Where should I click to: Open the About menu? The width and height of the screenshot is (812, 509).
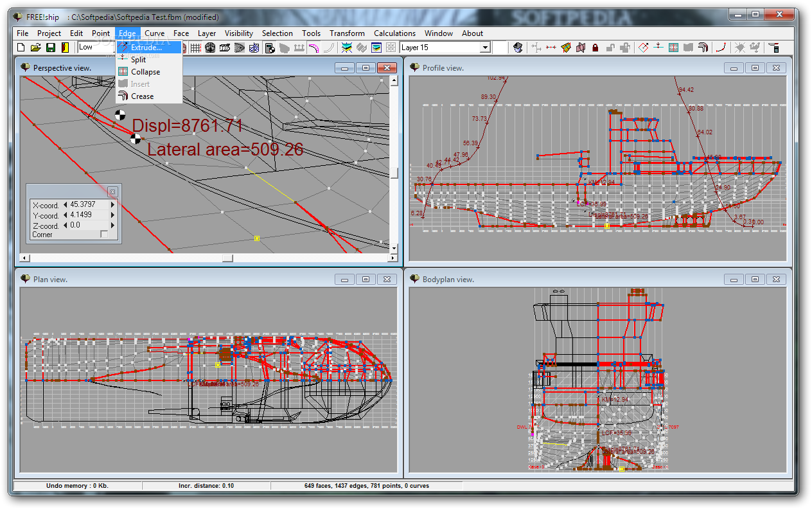click(472, 33)
